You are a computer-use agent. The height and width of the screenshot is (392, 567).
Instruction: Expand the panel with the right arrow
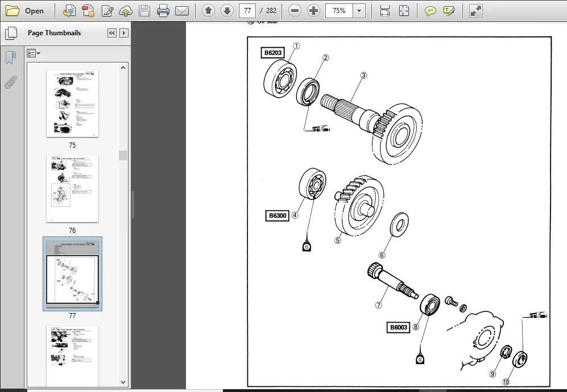pyautogui.click(x=123, y=33)
